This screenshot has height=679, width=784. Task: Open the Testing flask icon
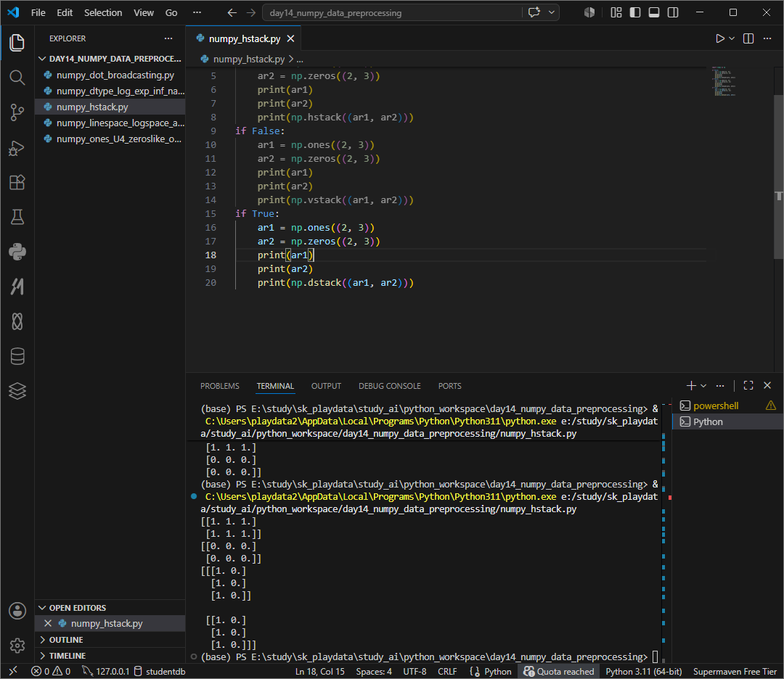(x=17, y=217)
